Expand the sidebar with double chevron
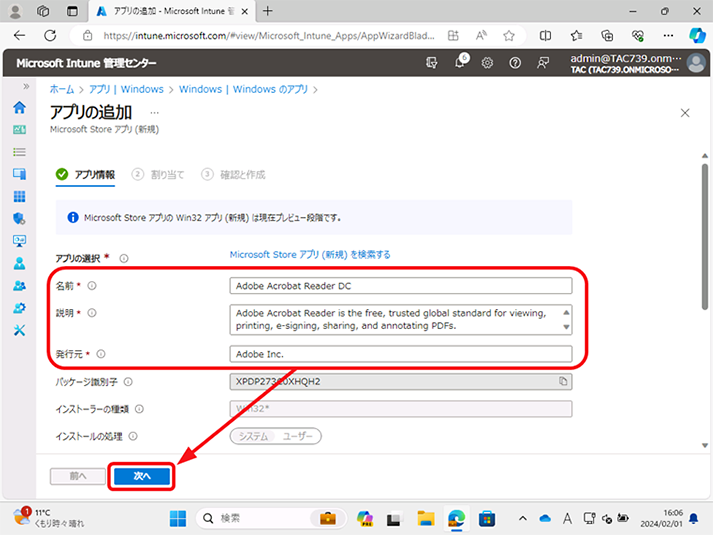Image resolution: width=713 pixels, height=535 pixels. tap(26, 86)
